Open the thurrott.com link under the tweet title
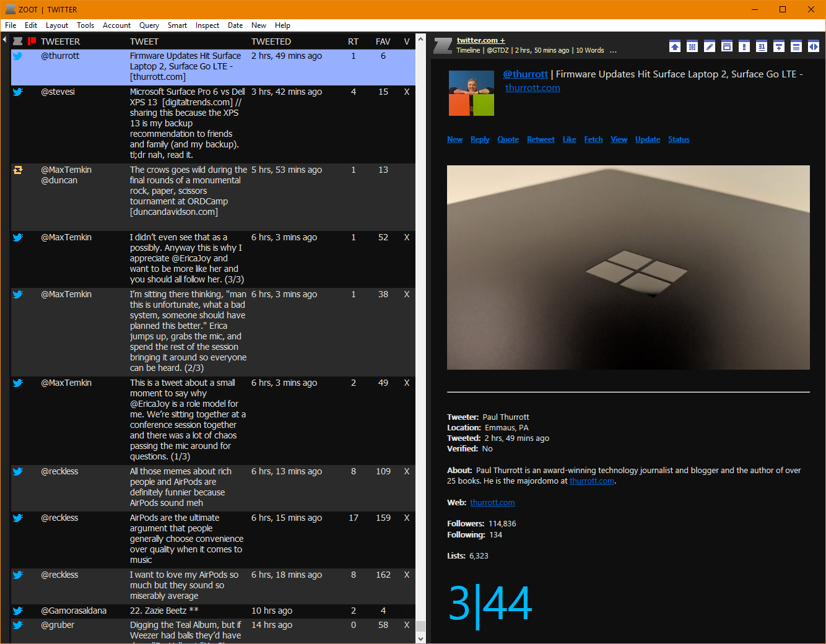This screenshot has width=826, height=644. point(533,88)
